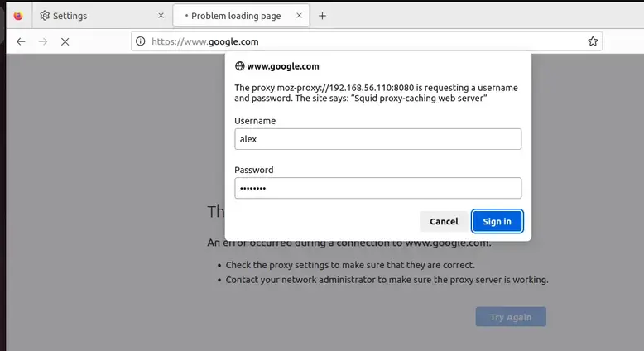Click Sign in to authenticate proxy
The height and width of the screenshot is (351, 644).
497,222
